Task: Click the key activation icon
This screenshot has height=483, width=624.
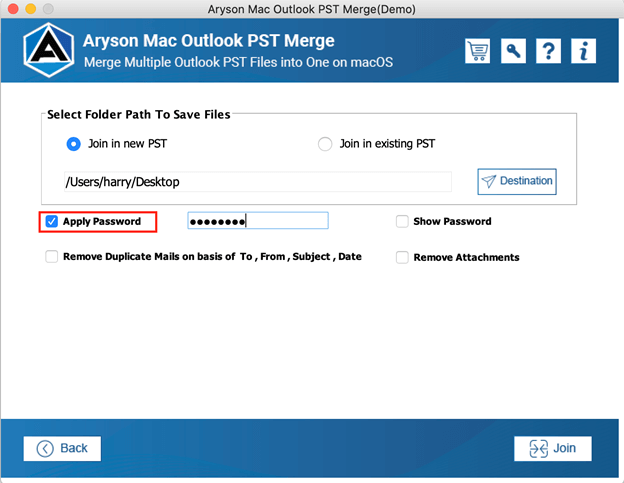Action: [513, 51]
